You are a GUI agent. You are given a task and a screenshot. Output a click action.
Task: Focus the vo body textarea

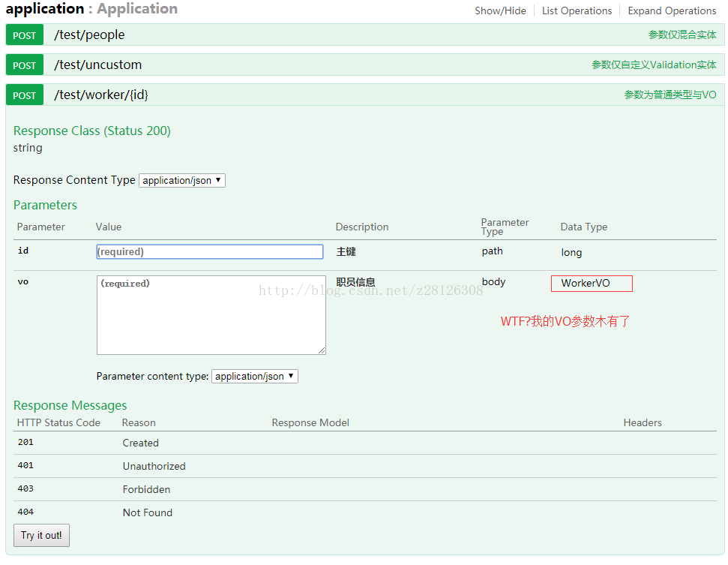(211, 315)
